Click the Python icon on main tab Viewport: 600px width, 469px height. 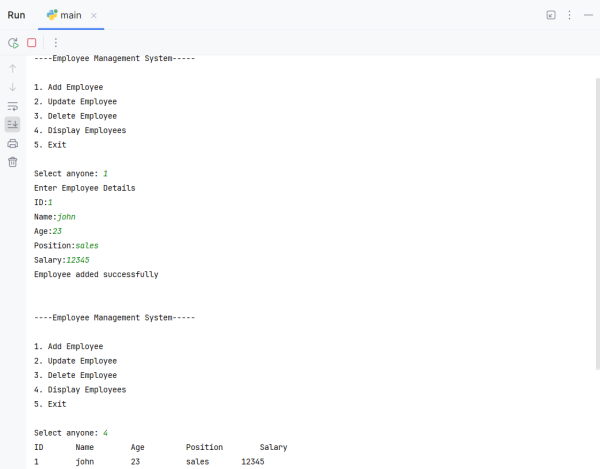tap(52, 16)
